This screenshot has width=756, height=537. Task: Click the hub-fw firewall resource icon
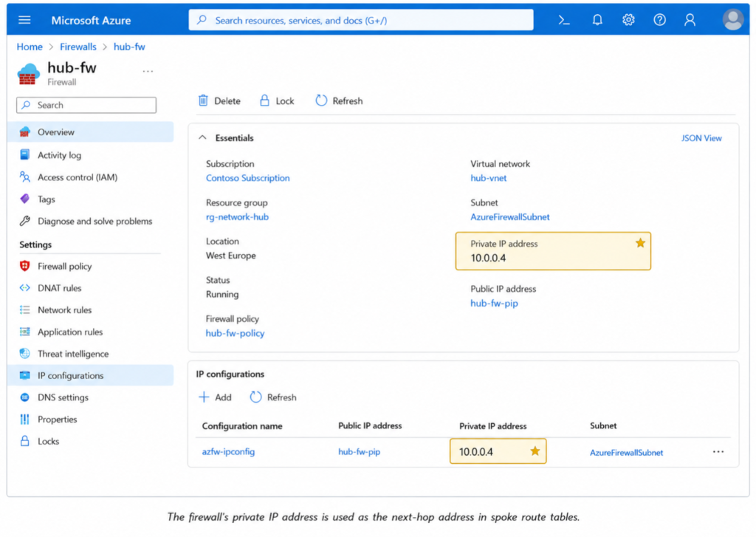(x=29, y=74)
